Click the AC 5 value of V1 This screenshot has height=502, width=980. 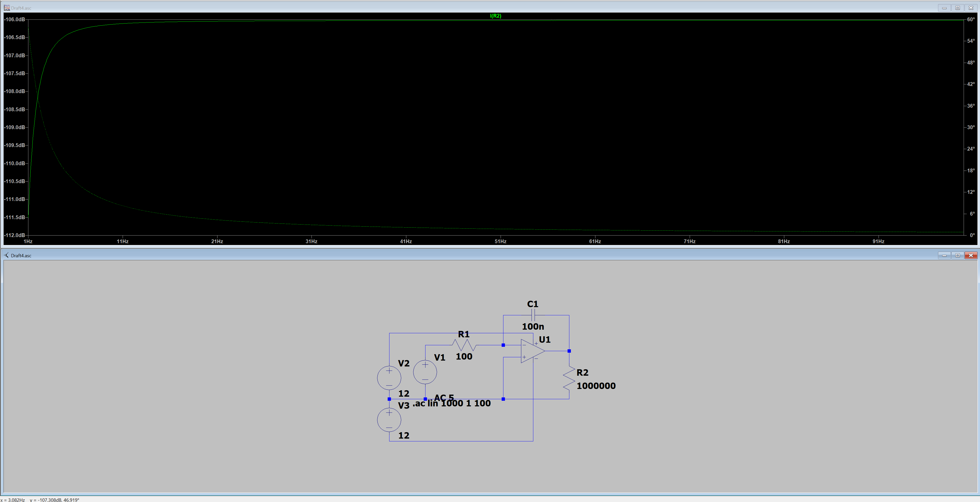click(444, 397)
